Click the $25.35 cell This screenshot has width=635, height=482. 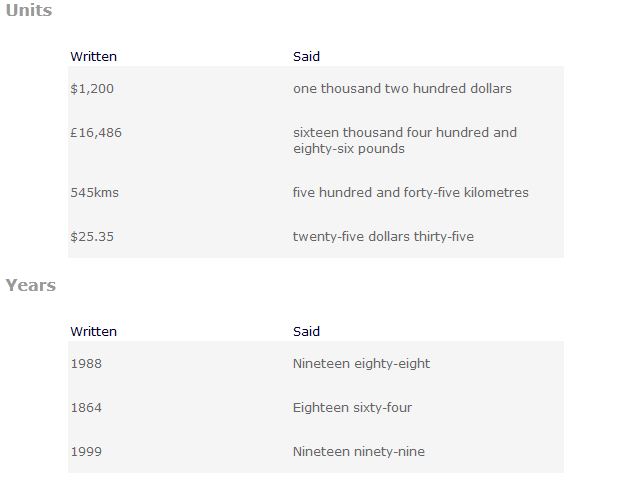(92, 237)
